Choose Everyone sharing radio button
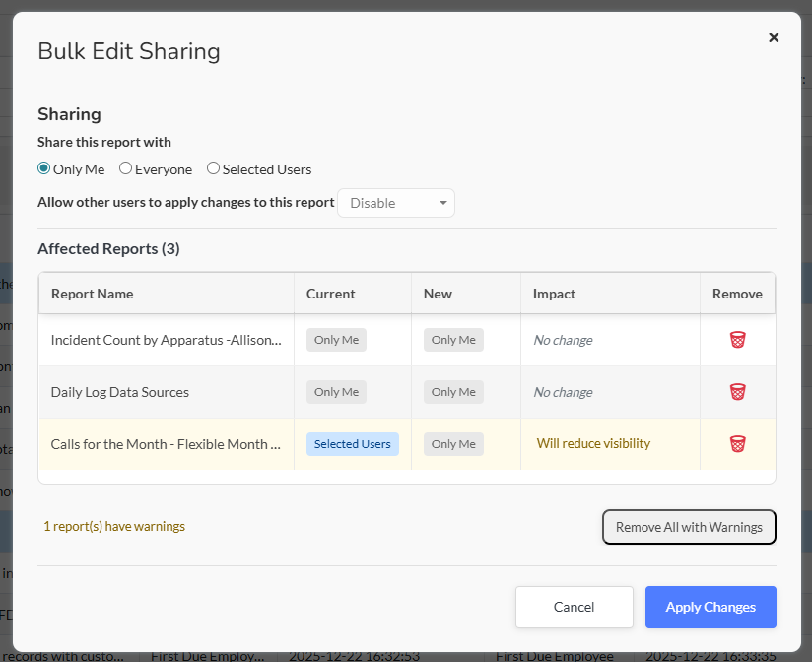 pos(126,168)
